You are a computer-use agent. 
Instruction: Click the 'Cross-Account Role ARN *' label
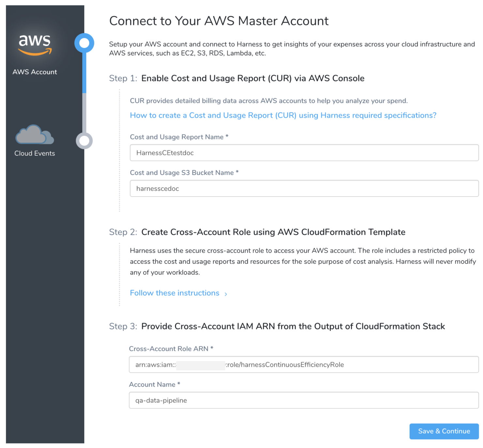click(171, 349)
